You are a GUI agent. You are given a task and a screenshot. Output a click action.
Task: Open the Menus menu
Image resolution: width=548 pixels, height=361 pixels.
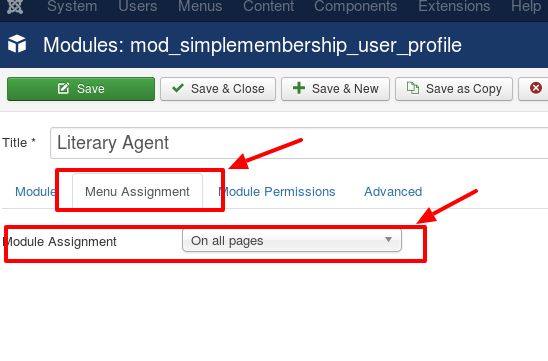pos(200,6)
